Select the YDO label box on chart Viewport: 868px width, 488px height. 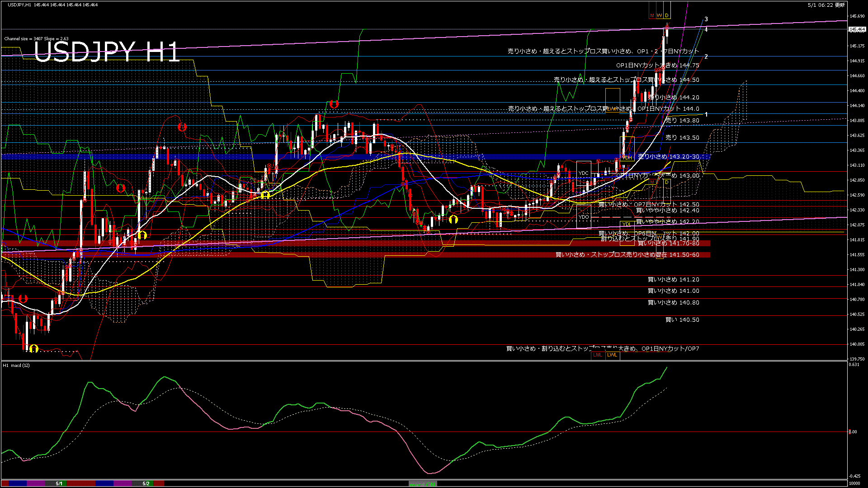(x=584, y=217)
